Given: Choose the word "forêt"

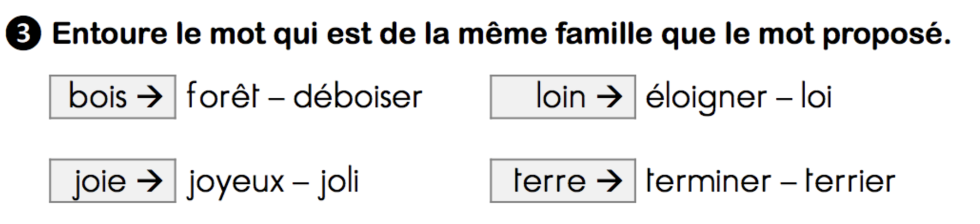Looking at the screenshot, I should coord(222,97).
